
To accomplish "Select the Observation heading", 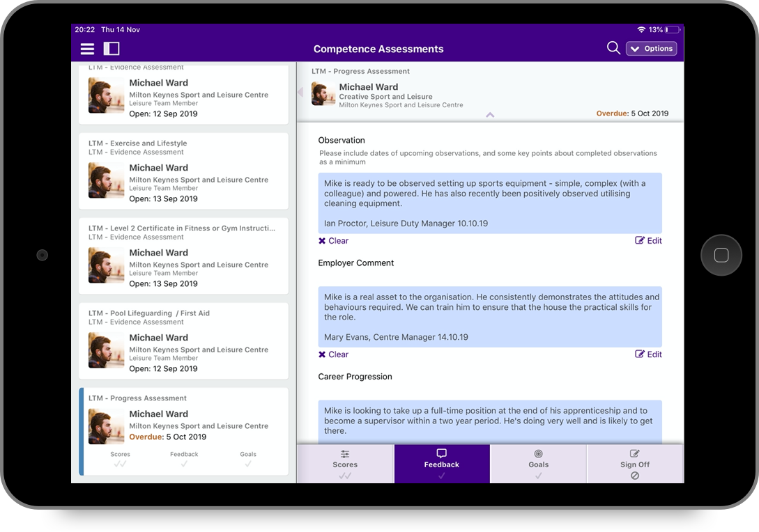I will click(x=342, y=140).
